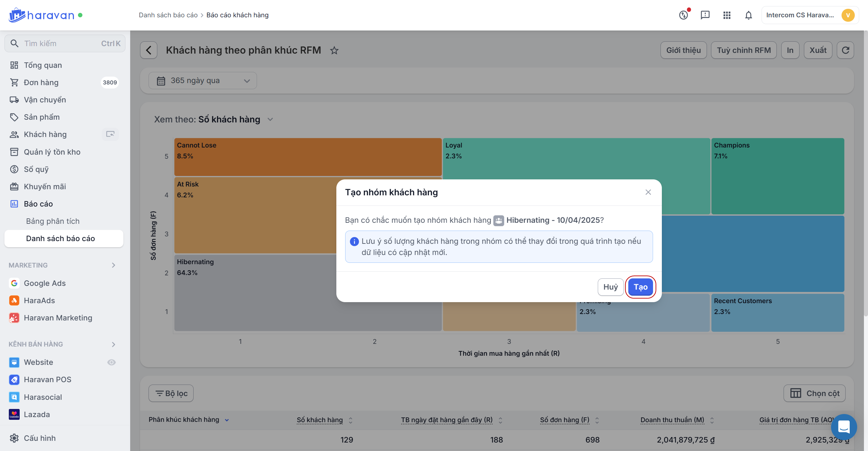Open the Intercom chat bubble icon
Screen dimensions: 868x451
(x=844, y=427)
